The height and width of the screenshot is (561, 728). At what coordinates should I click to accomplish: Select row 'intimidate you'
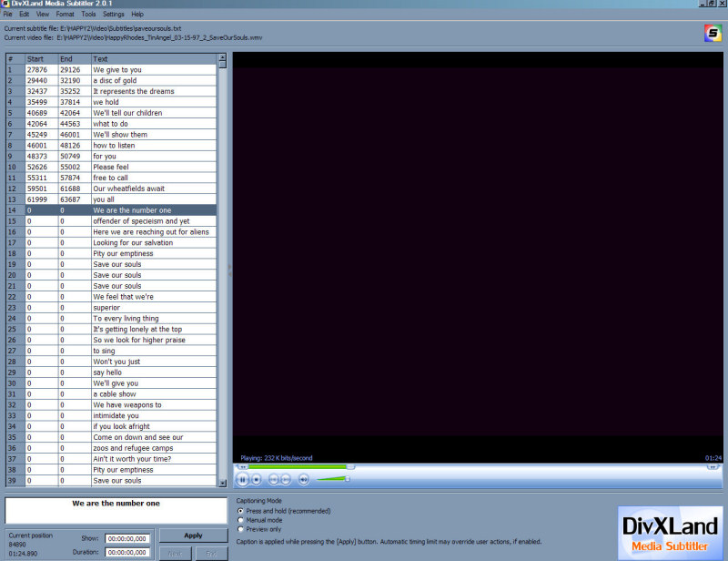[111, 415]
